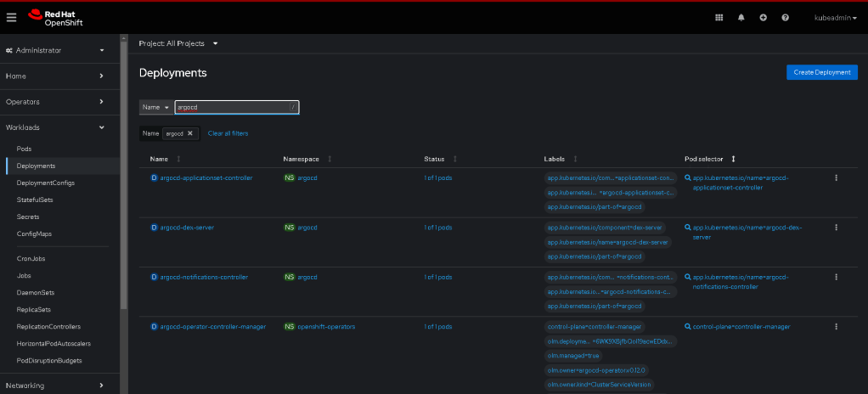868x394 pixels.
Task: Click label app.kubernetes.io/component=dex-server
Action: (606, 228)
